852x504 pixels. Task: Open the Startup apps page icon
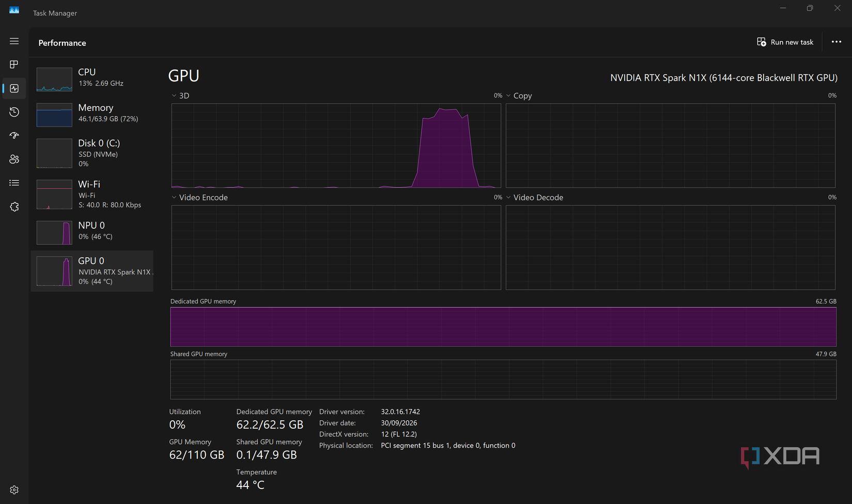[x=14, y=135]
